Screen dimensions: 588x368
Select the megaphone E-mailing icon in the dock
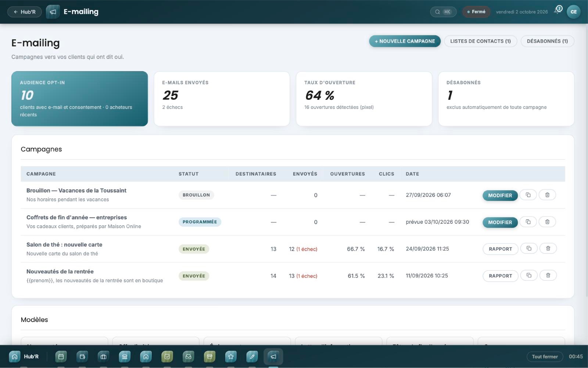tap(273, 357)
